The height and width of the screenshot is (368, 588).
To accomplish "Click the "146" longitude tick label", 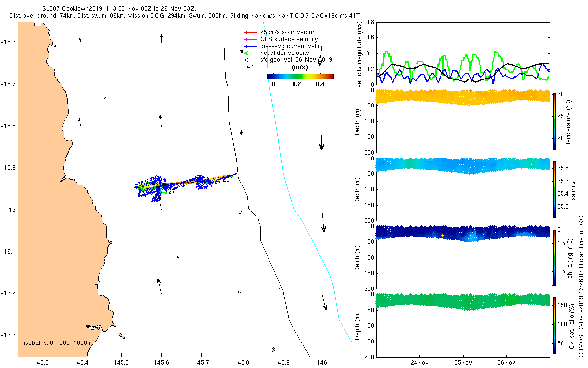I will (x=322, y=362).
